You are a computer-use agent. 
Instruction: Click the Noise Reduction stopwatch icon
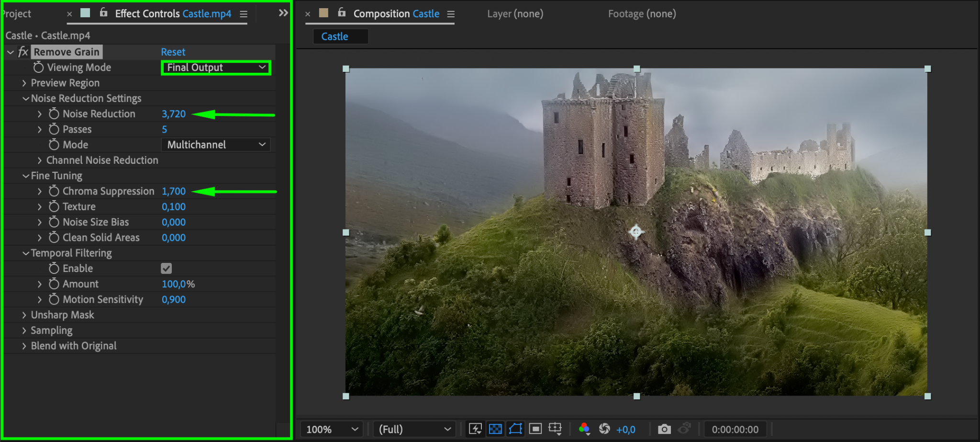click(x=54, y=114)
